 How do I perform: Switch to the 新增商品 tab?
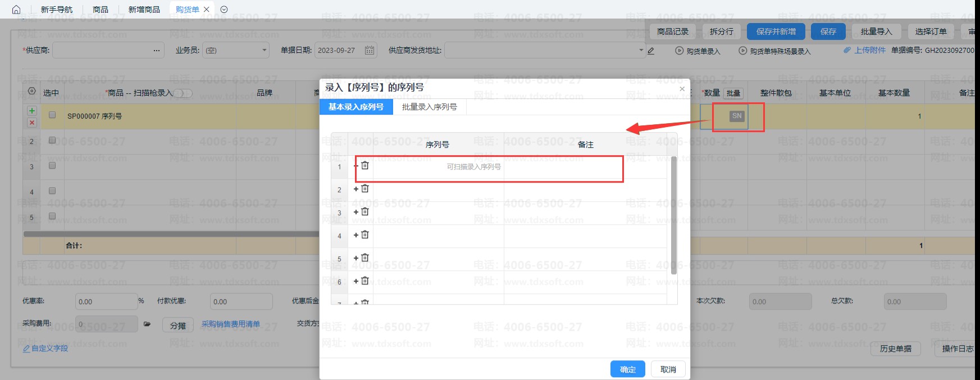click(144, 10)
